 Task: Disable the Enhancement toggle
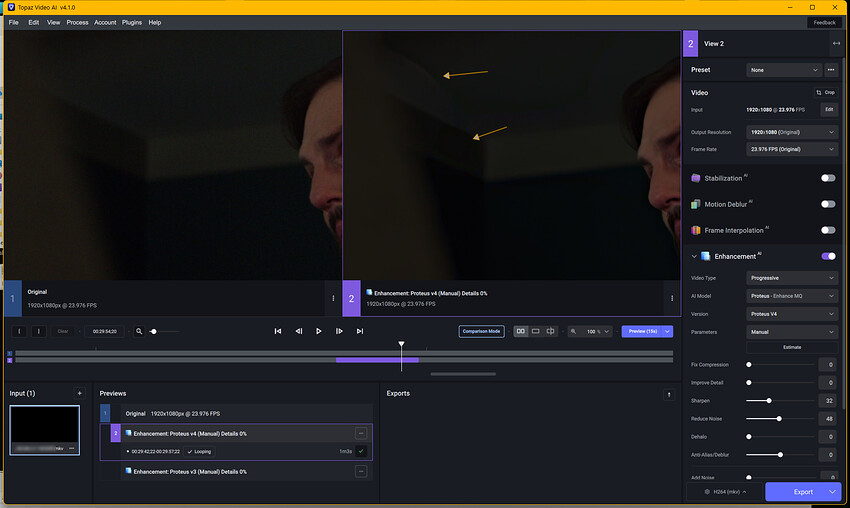coord(828,256)
